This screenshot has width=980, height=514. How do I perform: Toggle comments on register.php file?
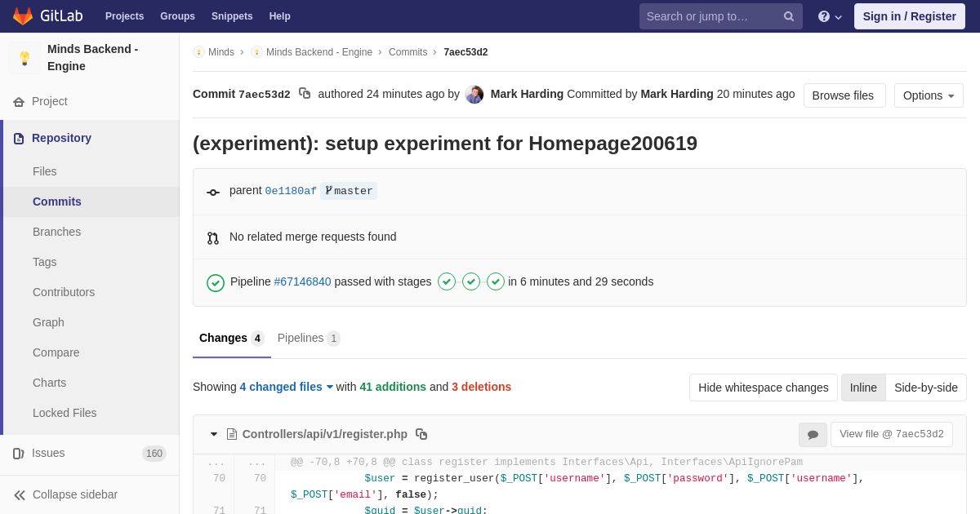coord(813,435)
